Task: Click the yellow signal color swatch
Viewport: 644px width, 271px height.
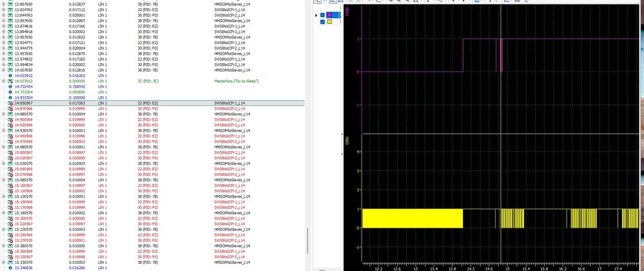Action: pyautogui.click(x=329, y=22)
